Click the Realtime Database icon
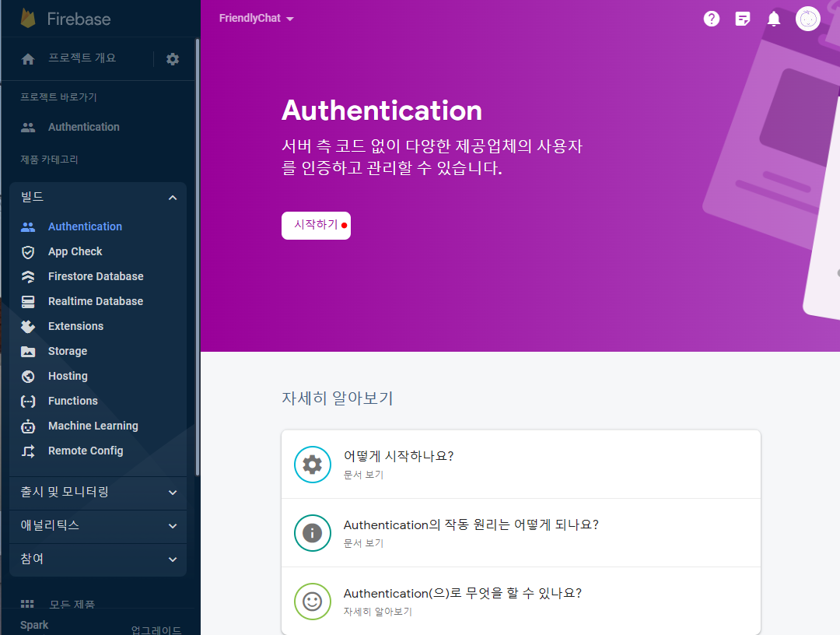Image resolution: width=840 pixels, height=635 pixels. click(28, 302)
